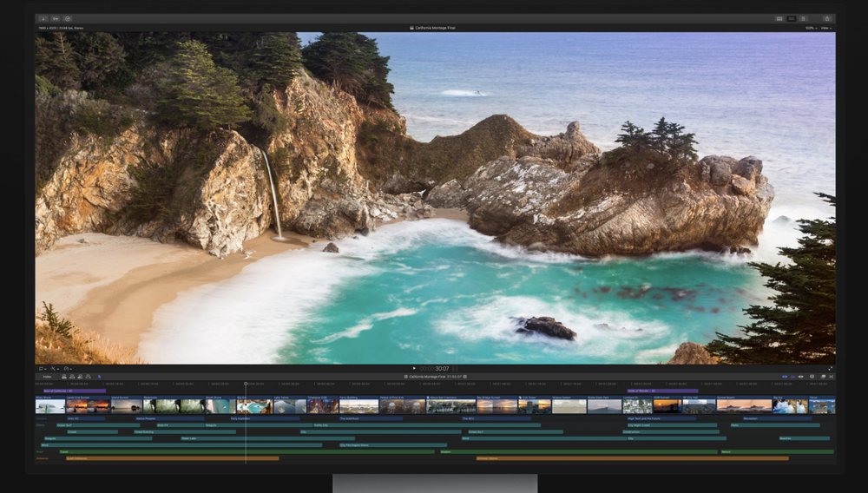This screenshot has width=868, height=493.
Task: Click the purple Best of California title clip
Action: [75, 391]
